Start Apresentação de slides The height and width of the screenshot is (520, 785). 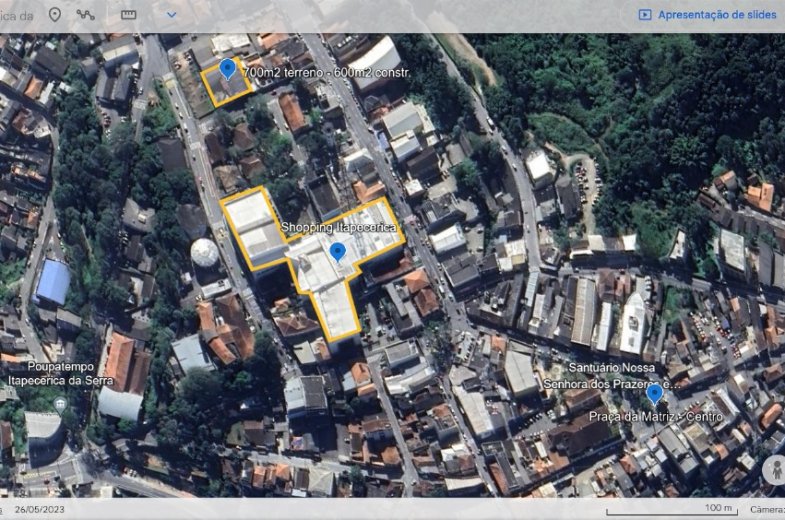707,14
